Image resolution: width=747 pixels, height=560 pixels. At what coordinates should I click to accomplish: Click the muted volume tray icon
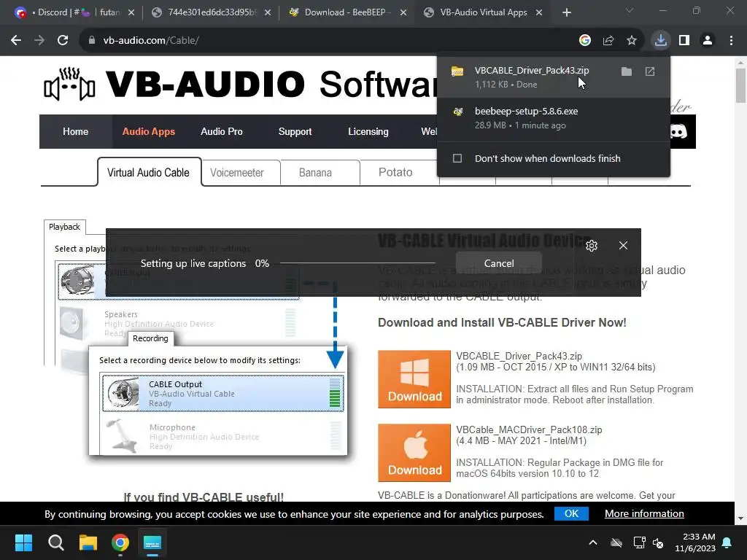coord(659,542)
